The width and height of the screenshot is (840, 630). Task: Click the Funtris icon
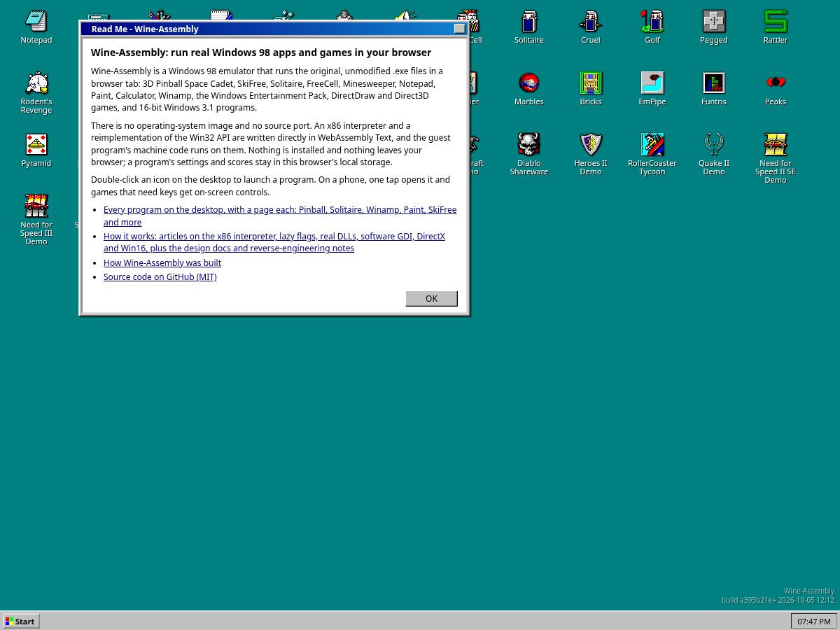pos(714,89)
